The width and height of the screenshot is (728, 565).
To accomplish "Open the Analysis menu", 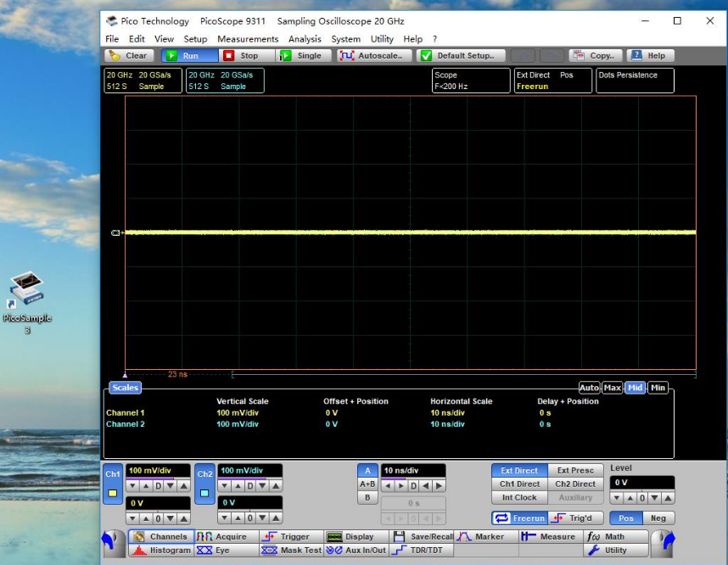I will (305, 39).
